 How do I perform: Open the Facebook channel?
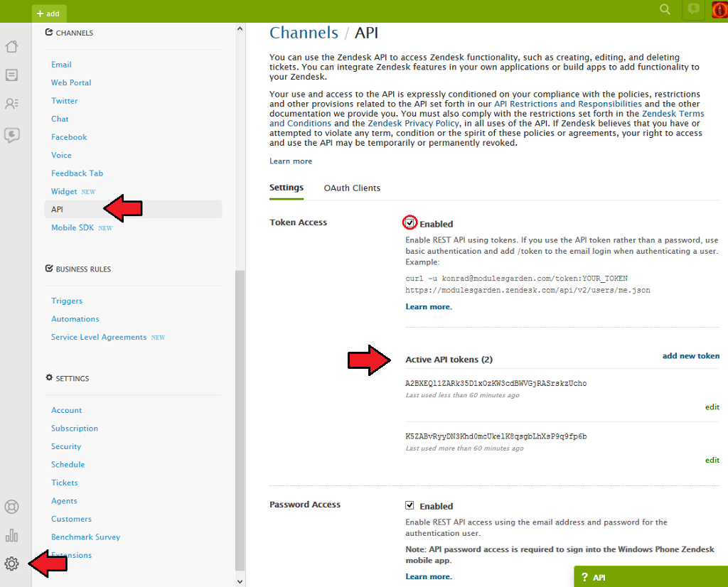(x=69, y=137)
